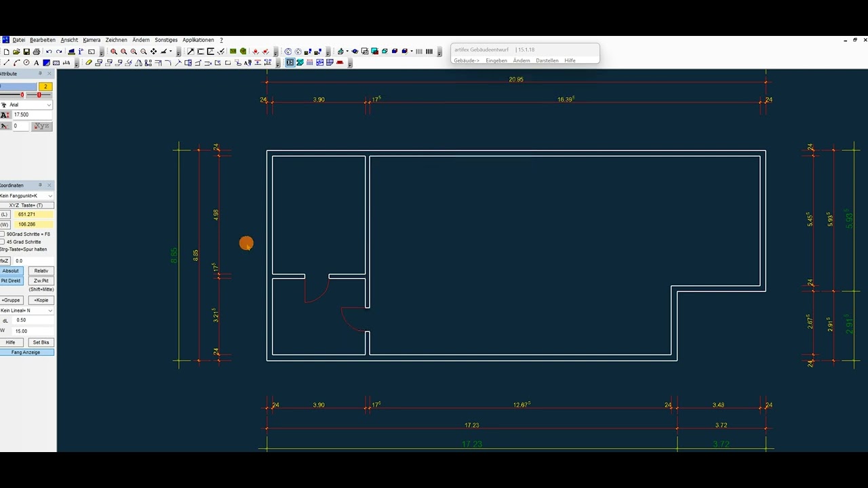Click the +Gruppe button

click(11, 300)
